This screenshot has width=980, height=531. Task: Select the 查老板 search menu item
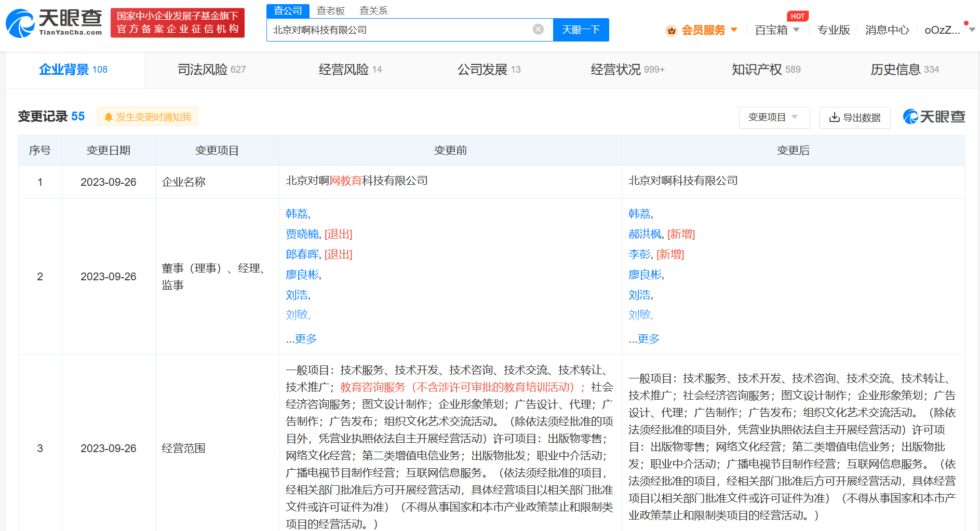[x=331, y=10]
